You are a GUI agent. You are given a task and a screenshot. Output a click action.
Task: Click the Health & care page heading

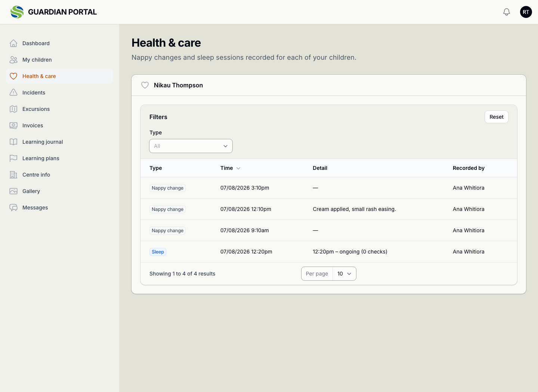166,43
